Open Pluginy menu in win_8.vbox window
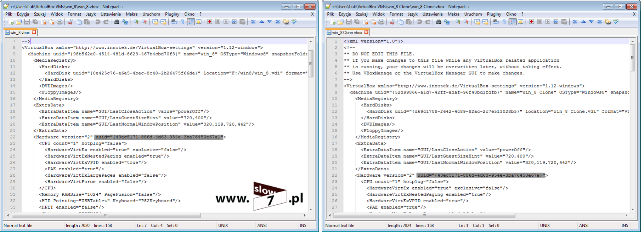 point(172,14)
